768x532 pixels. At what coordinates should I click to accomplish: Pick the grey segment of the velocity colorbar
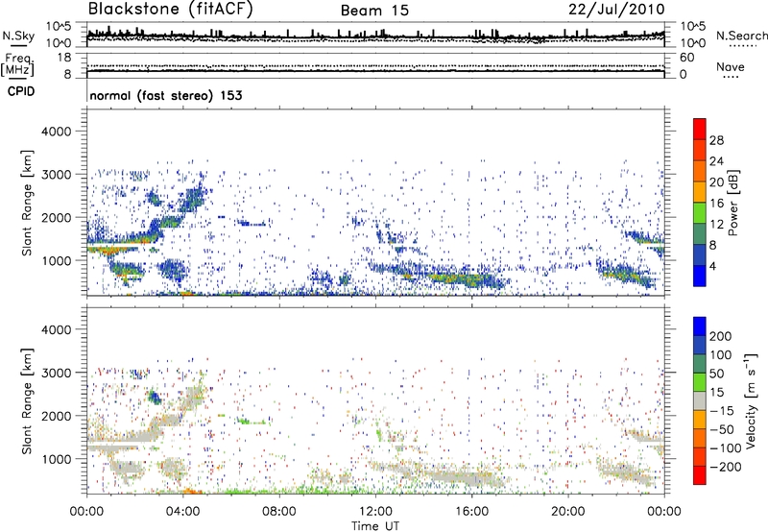(700, 400)
